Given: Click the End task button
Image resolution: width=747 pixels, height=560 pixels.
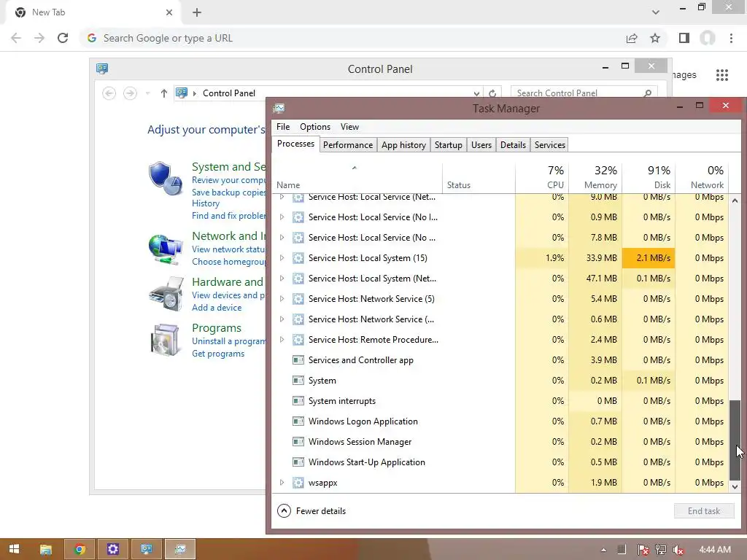Looking at the screenshot, I should tap(704, 511).
